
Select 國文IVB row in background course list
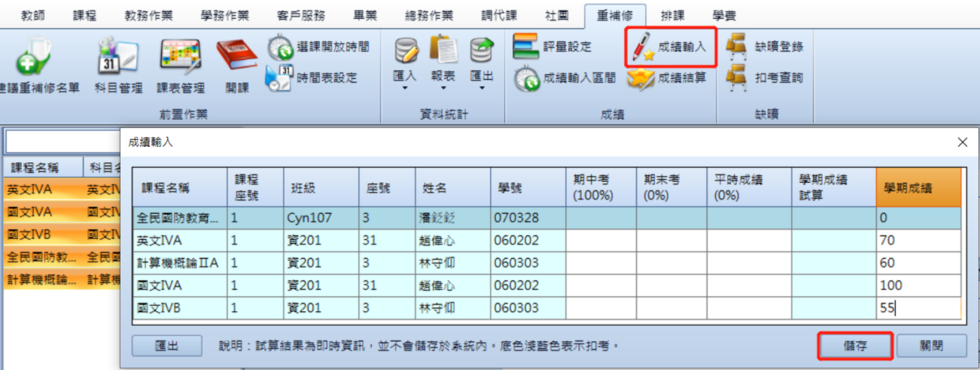61,235
